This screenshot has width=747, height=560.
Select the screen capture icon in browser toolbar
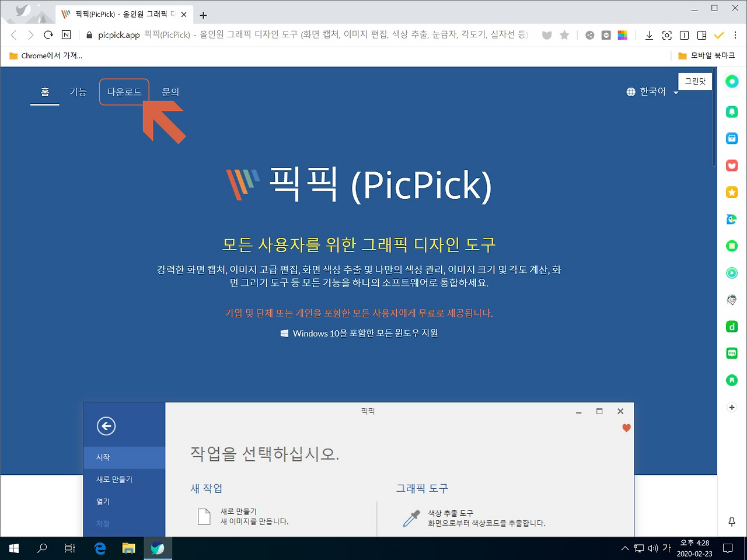click(x=667, y=35)
